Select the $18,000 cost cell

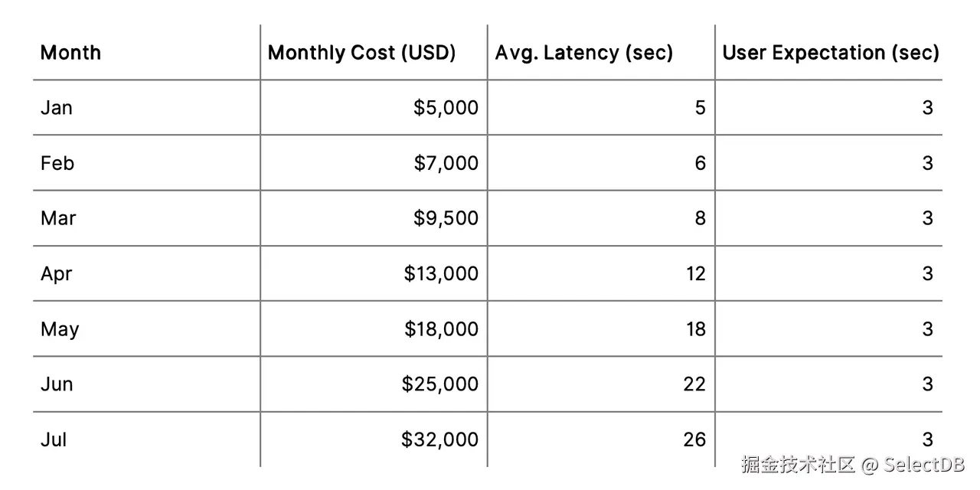pyautogui.click(x=441, y=329)
